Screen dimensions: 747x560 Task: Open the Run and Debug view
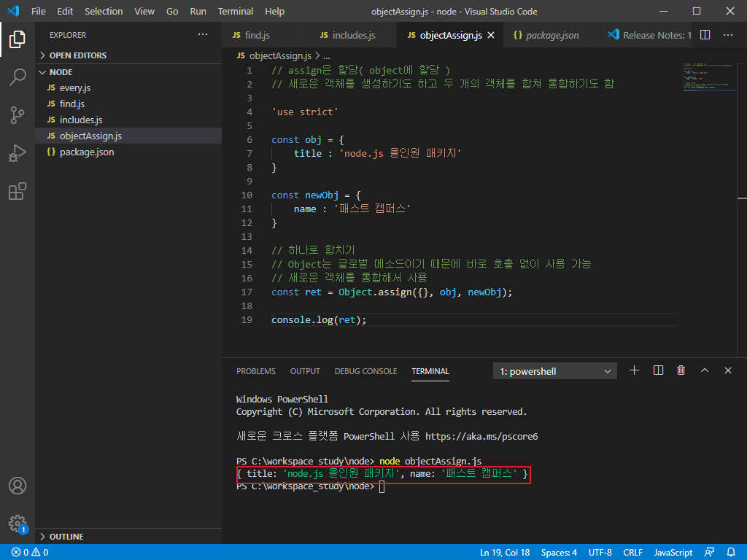click(x=18, y=153)
